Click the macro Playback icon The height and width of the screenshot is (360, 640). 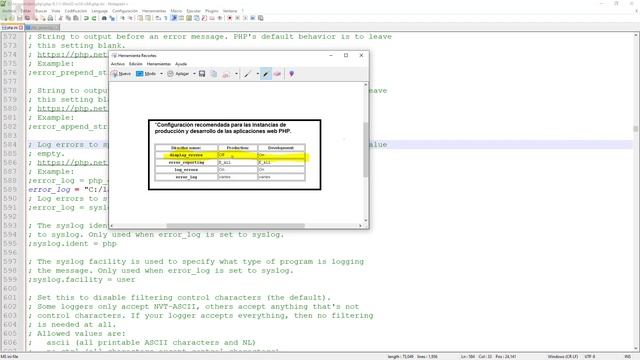pos(245,18)
